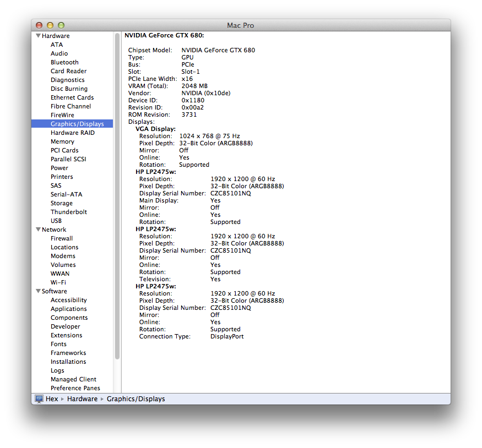Select ATA in the sidebar
This screenshot has width=482, height=448.
[57, 45]
